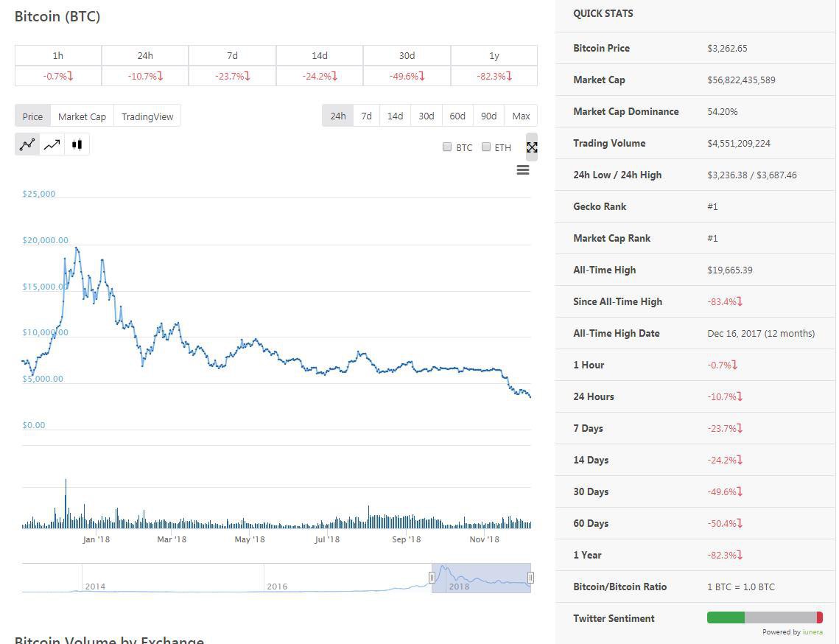Select the 90d chart range
Image resolution: width=839 pixels, height=644 pixels.
click(488, 116)
